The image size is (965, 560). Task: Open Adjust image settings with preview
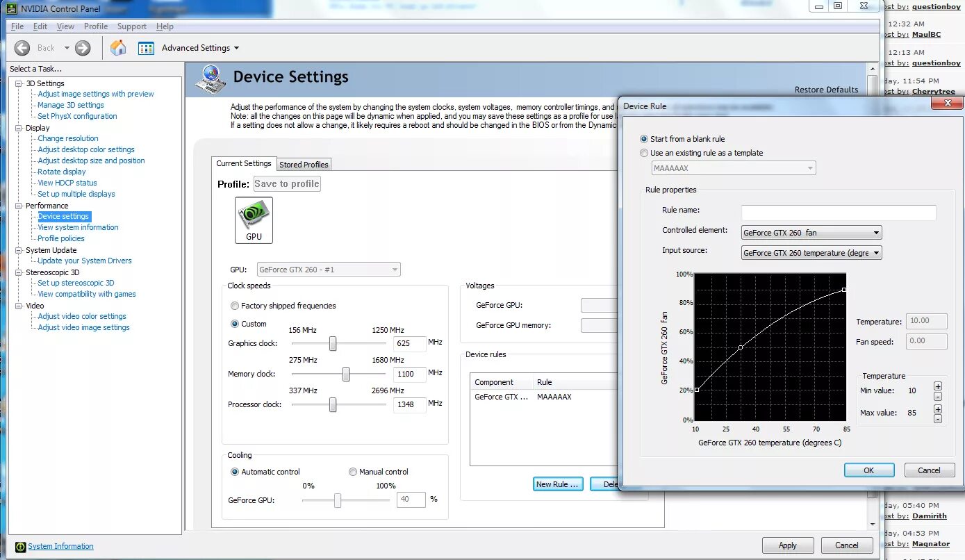96,94
